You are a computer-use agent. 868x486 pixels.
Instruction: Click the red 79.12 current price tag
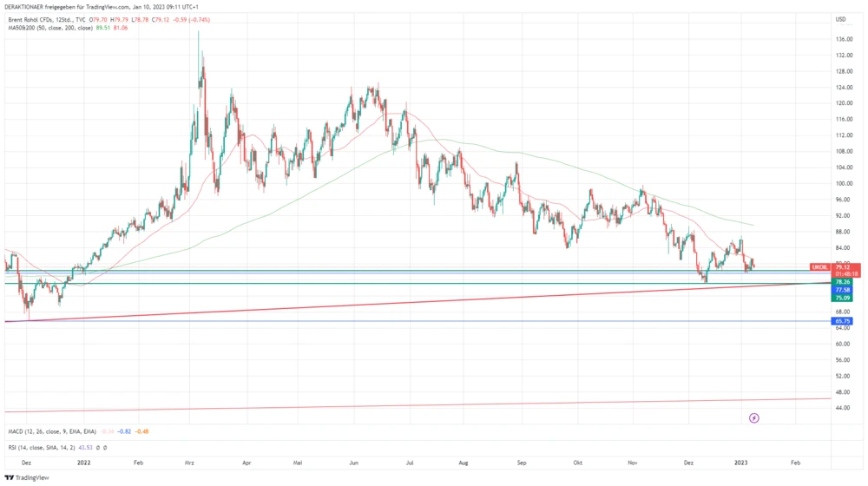(843, 266)
